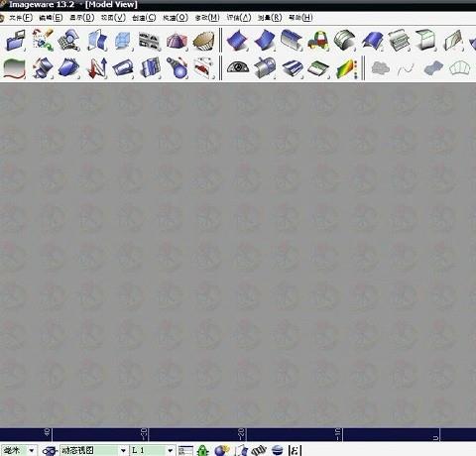Open the eye-shaped evaluation icon
The image size is (476, 456).
pos(238,66)
